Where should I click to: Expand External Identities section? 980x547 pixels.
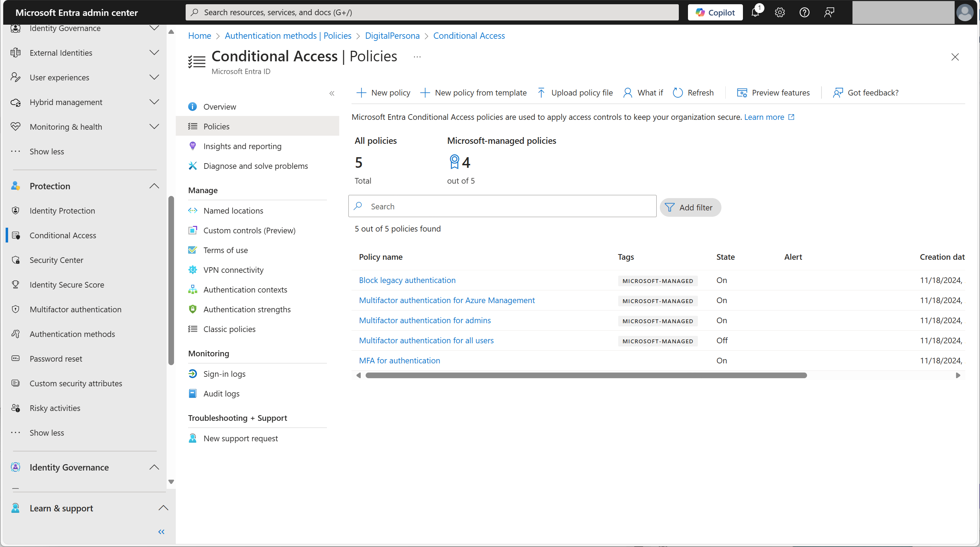click(x=154, y=53)
